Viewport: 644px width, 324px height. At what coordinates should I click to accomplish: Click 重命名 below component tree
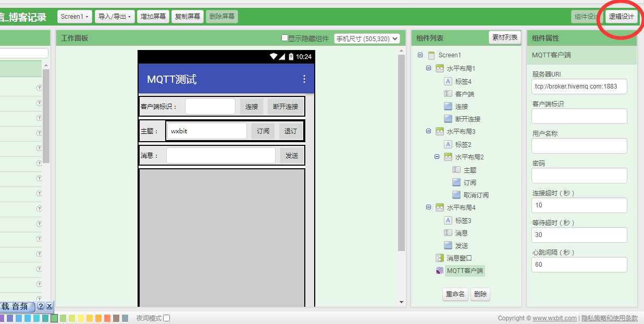point(455,294)
